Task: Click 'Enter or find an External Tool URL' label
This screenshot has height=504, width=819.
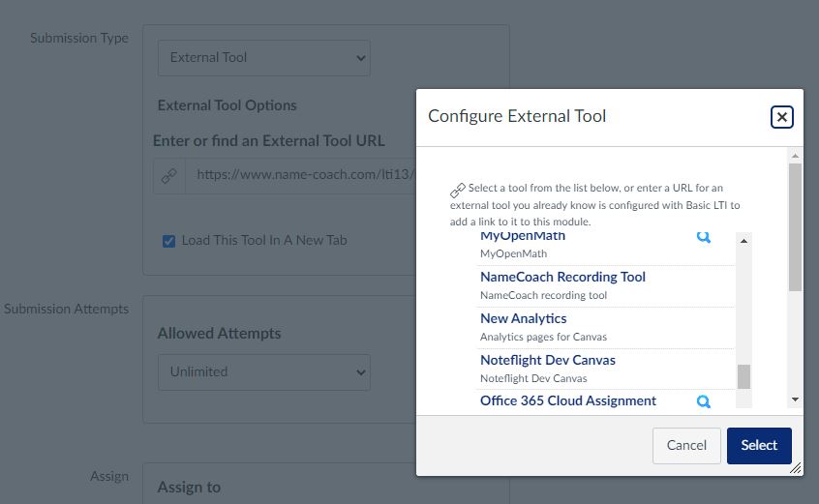Action: pos(269,141)
